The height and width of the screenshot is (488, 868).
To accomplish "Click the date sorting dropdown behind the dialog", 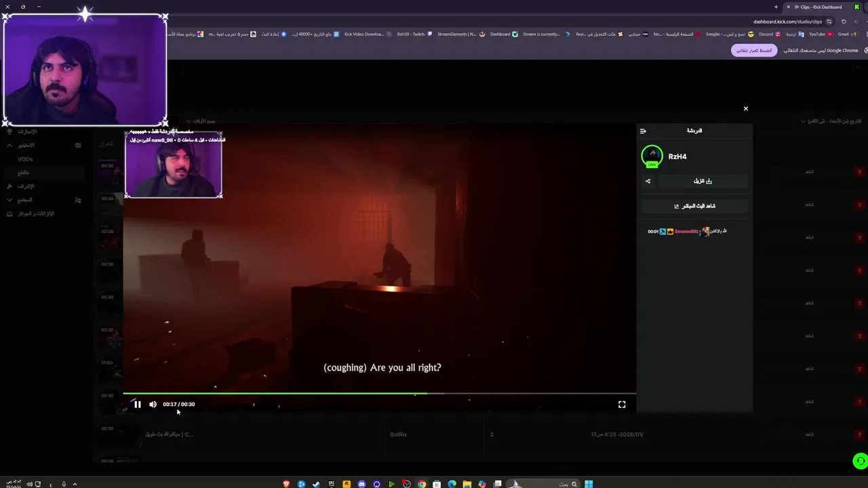I will click(831, 121).
